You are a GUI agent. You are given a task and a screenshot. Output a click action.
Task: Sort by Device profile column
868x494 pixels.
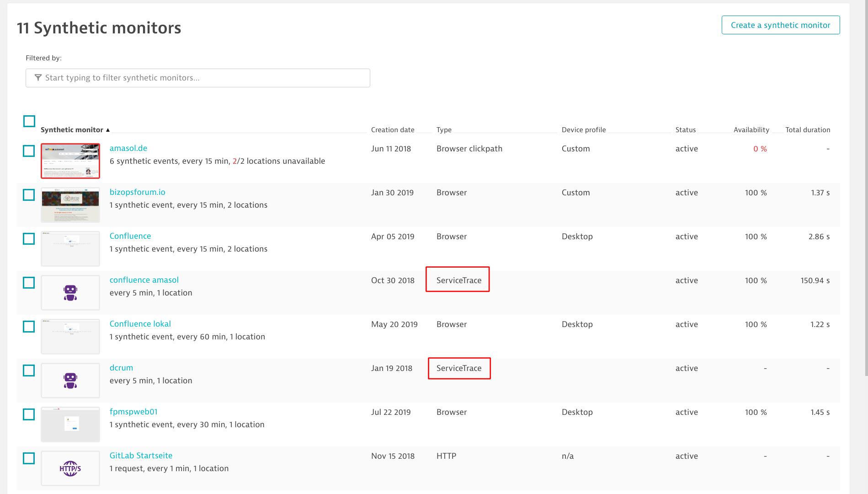pos(584,130)
